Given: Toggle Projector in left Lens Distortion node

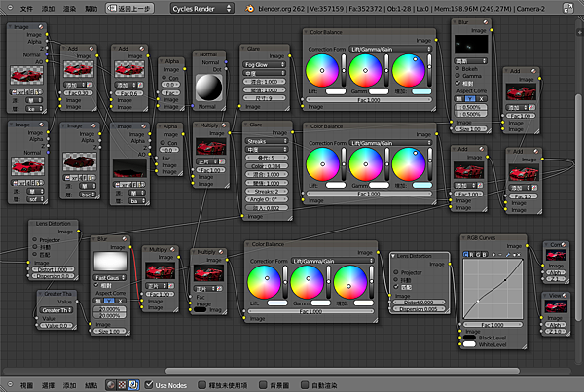Looking at the screenshot, I should click(x=34, y=239).
